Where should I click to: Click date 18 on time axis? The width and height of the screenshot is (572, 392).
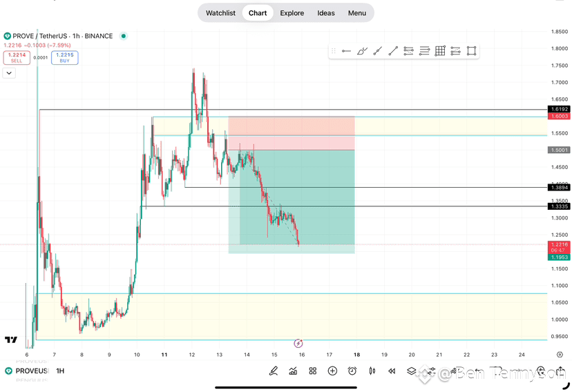tap(356, 355)
